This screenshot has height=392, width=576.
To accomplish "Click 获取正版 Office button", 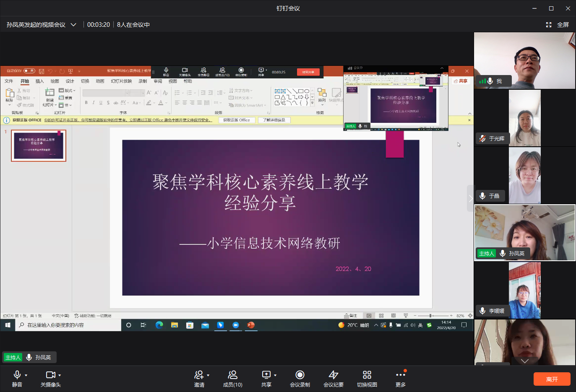I will pyautogui.click(x=237, y=120).
